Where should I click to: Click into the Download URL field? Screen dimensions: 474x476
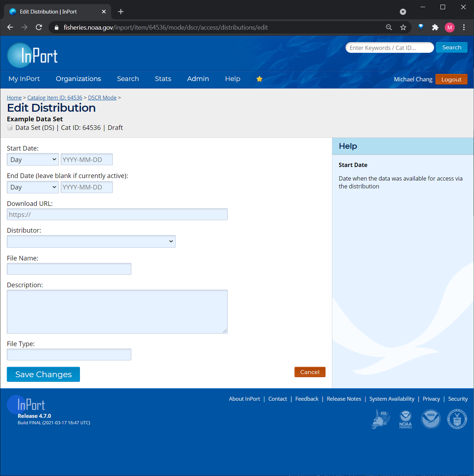[117, 214]
